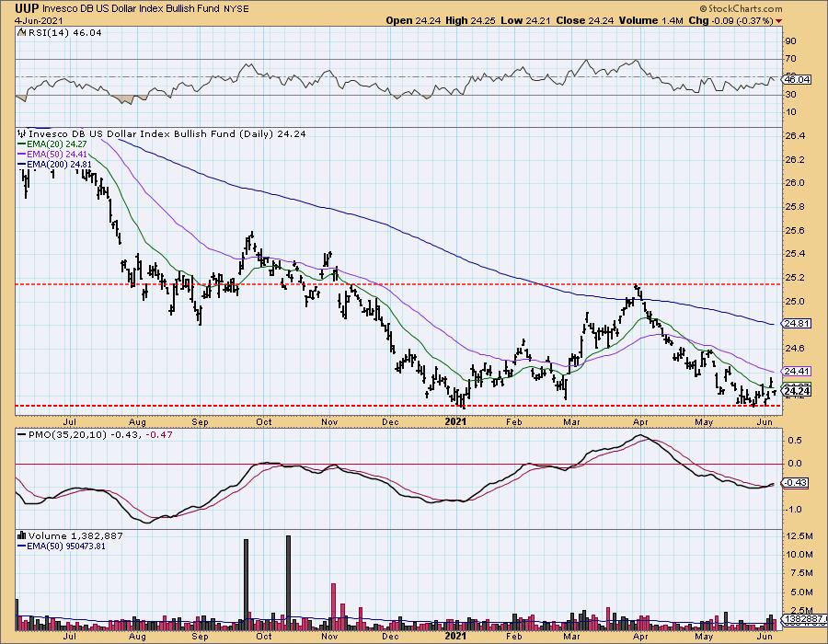Click the -0.43 PMO value tag
Screen dimensions: 828x644
pos(796,483)
